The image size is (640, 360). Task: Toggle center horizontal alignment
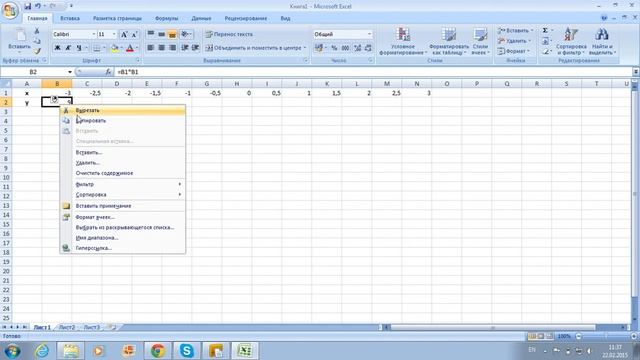[161, 48]
